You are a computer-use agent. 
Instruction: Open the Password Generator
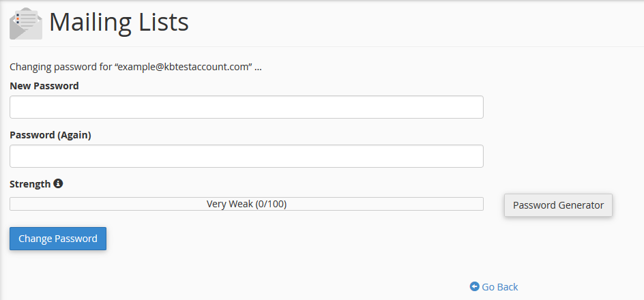pos(558,205)
